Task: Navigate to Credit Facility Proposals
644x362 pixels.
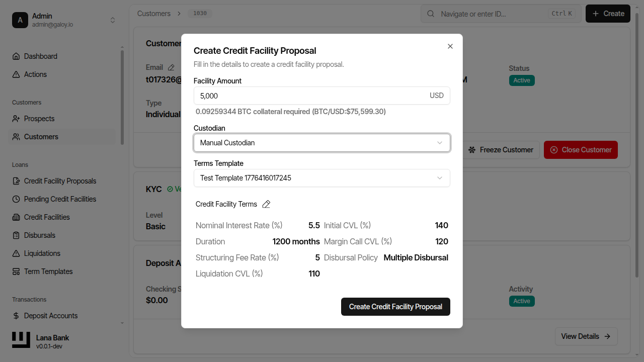Action: (x=60, y=180)
